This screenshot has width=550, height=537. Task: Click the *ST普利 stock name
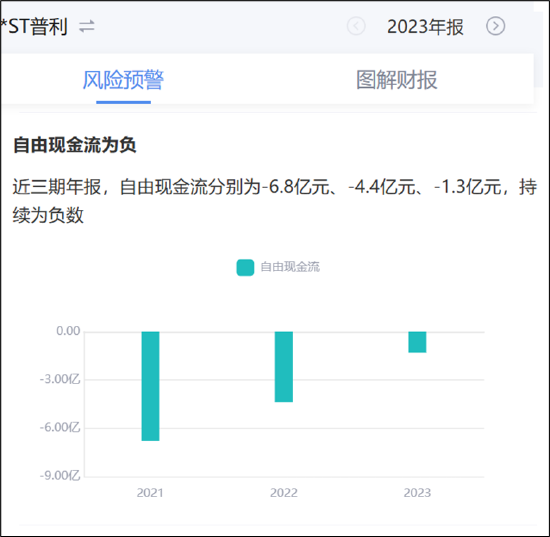point(34,27)
